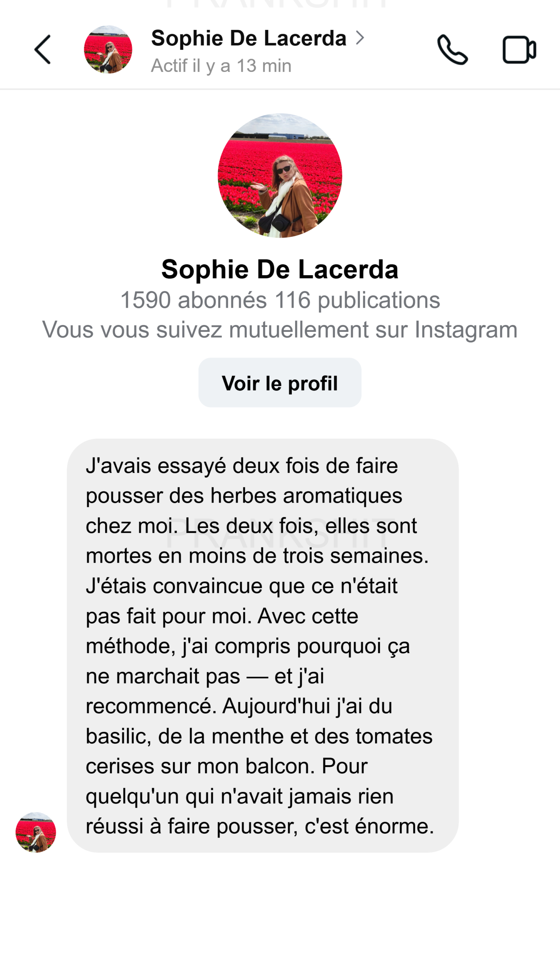Screen dimensions: 560x980
Task: Expand the chevron next to Sophie De Lacerda
Action: pos(360,38)
